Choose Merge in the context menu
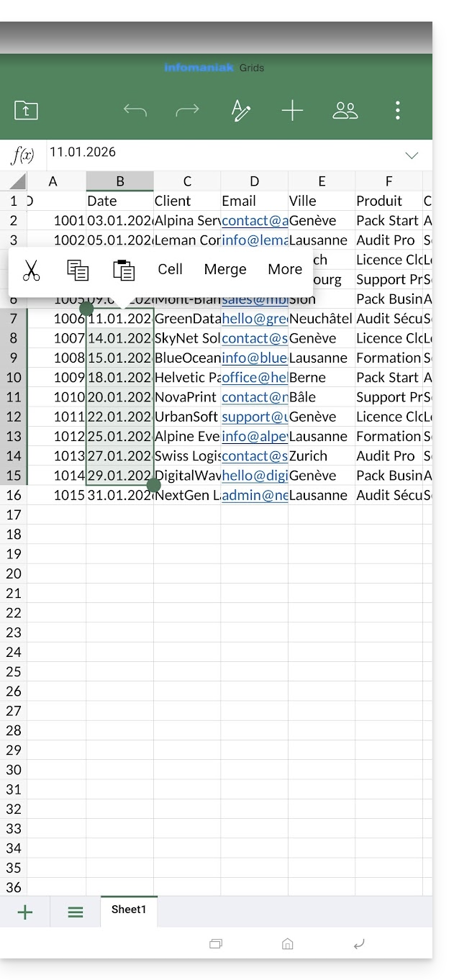 [225, 269]
